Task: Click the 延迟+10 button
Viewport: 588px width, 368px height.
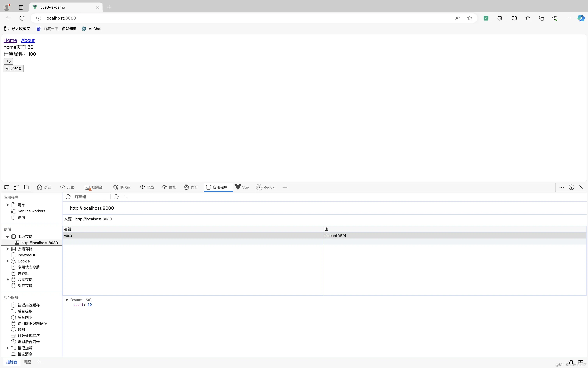Action: (13, 68)
